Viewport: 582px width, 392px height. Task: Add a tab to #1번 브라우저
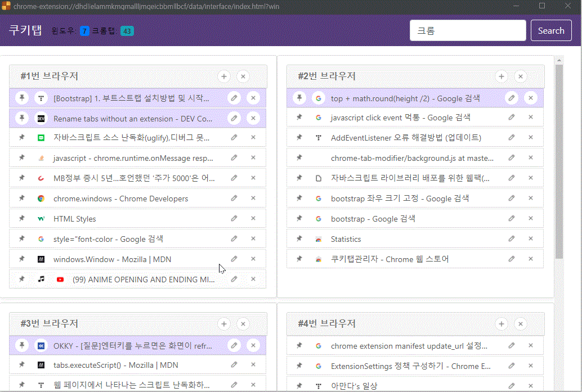(x=224, y=76)
